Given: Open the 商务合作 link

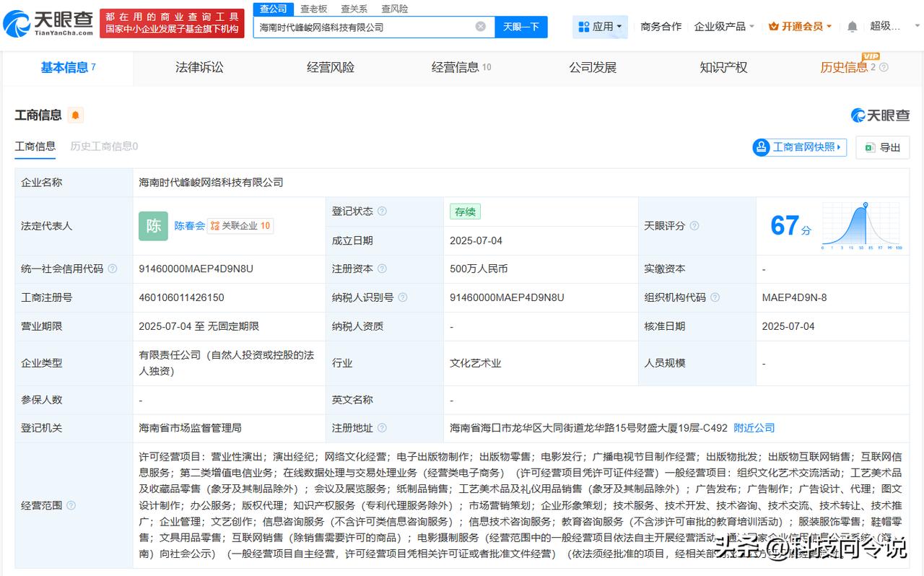Looking at the screenshot, I should click(661, 27).
